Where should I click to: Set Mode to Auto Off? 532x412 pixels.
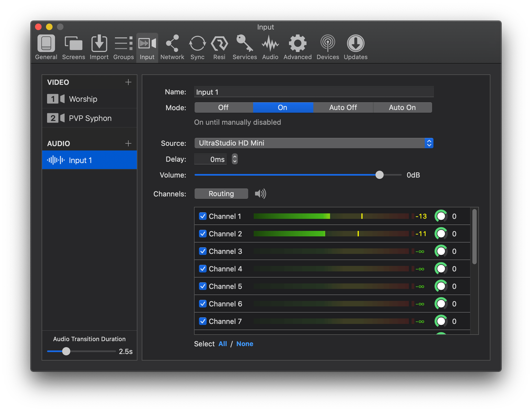click(343, 108)
